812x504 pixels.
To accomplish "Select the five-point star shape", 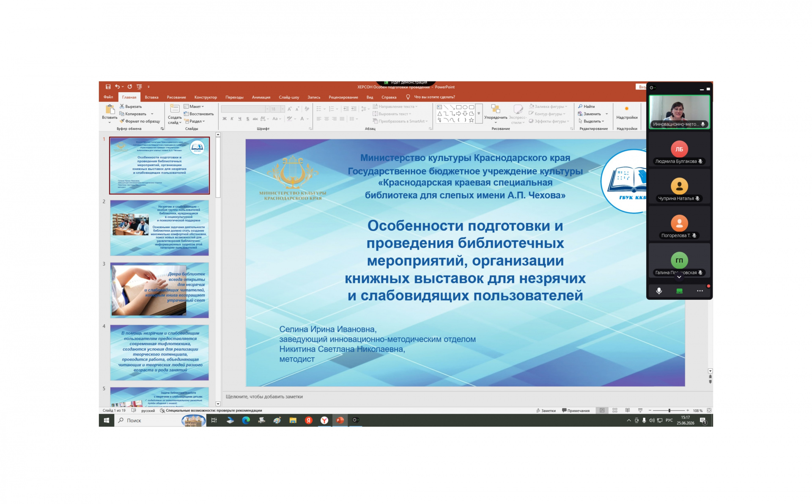I will pos(471,120).
